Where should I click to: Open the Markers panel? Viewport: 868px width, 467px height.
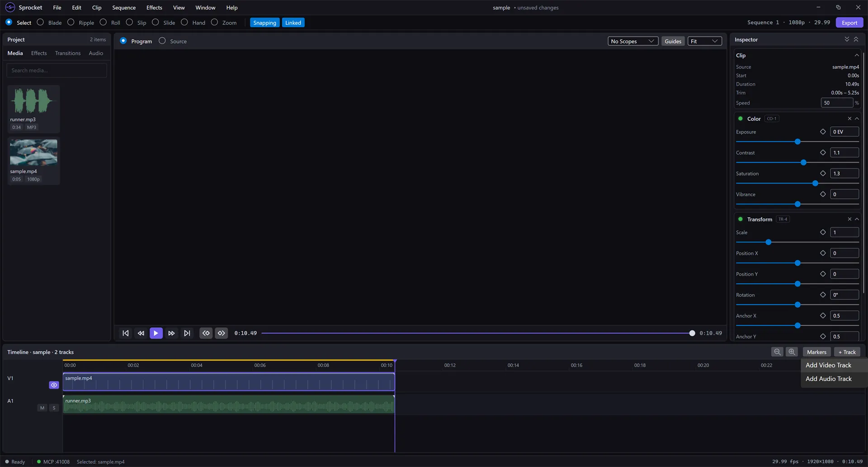point(816,352)
